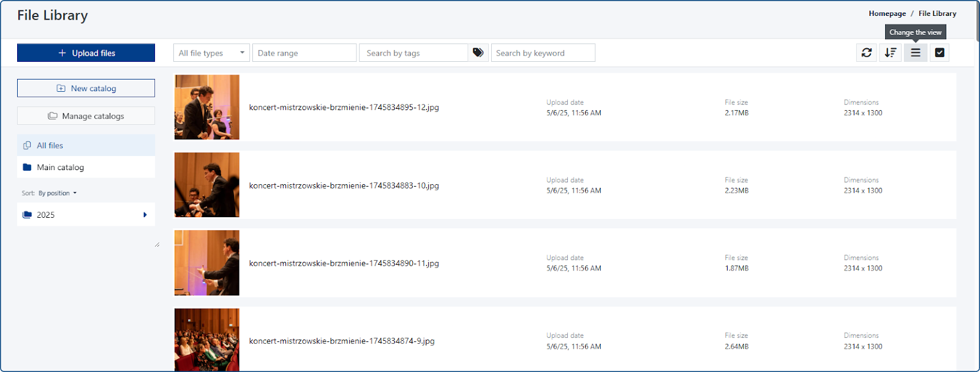The image size is (980, 372).
Task: Focus the Search by tags field
Action: 413,53
